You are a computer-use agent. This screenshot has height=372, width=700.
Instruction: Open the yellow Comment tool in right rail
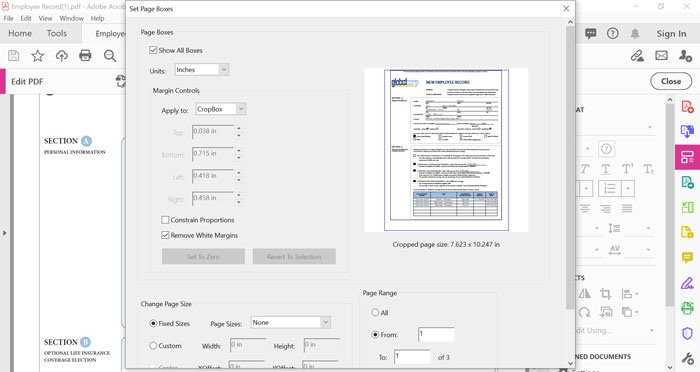pos(688,257)
